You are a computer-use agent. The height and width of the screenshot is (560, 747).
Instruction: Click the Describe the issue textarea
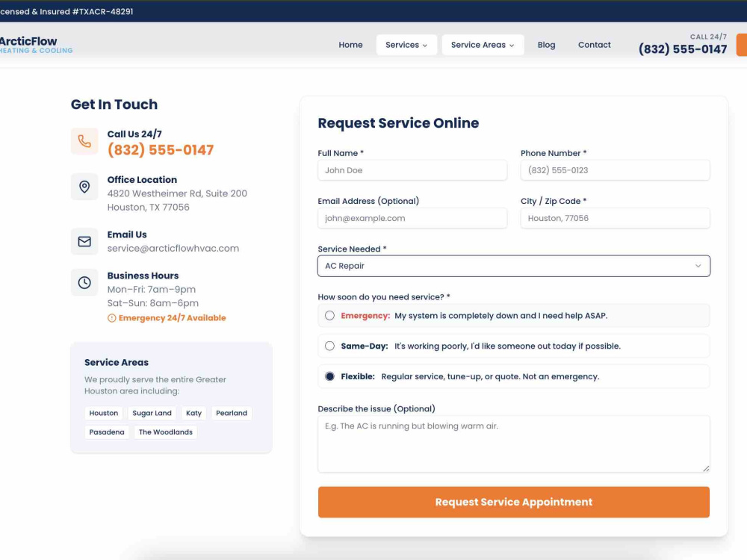pyautogui.click(x=514, y=444)
